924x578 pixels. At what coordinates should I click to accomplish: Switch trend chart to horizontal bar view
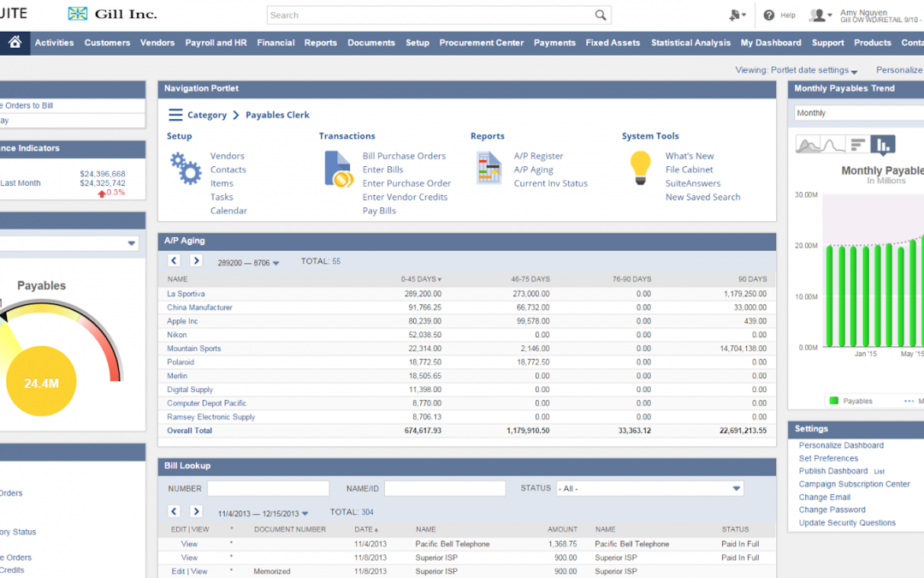click(x=858, y=145)
